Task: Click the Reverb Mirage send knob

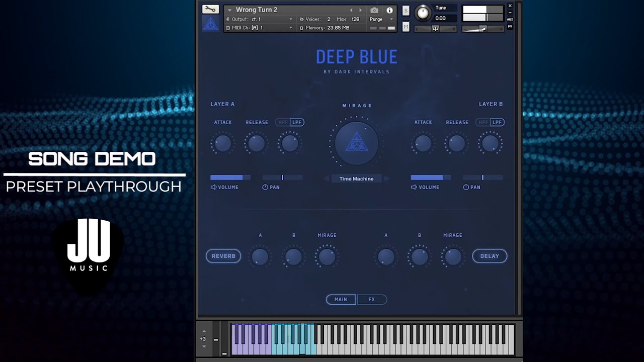Action: [327, 257]
